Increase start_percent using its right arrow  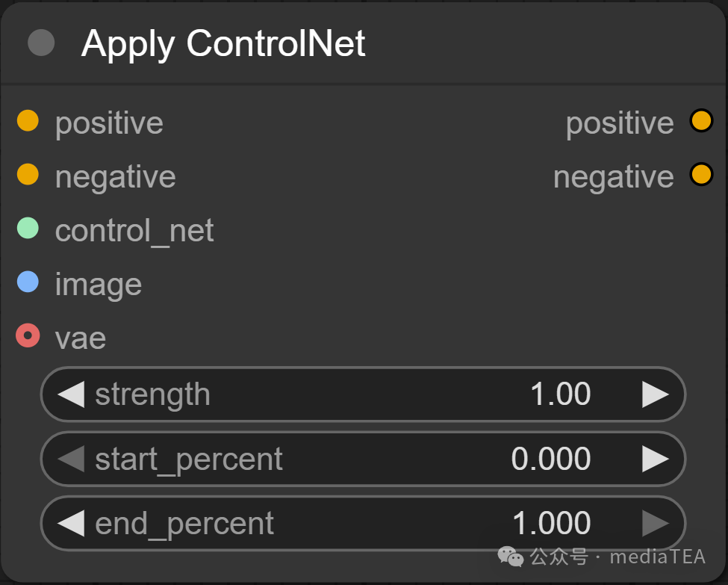coord(658,459)
